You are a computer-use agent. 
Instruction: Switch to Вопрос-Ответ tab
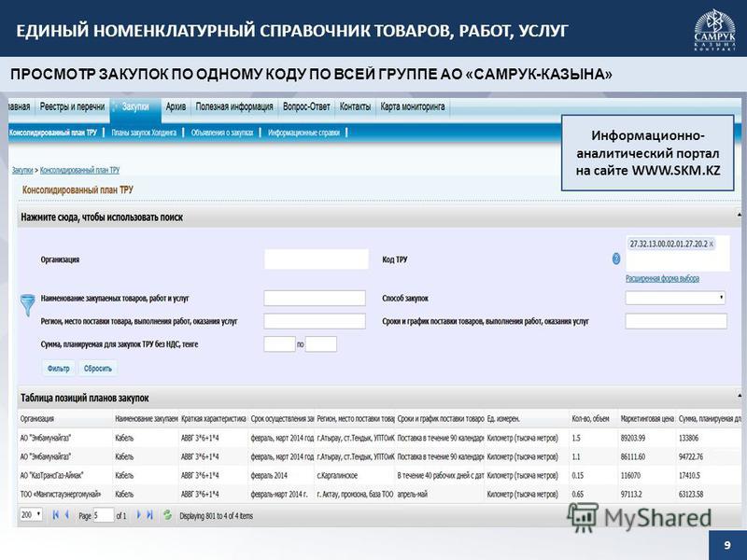click(x=306, y=106)
